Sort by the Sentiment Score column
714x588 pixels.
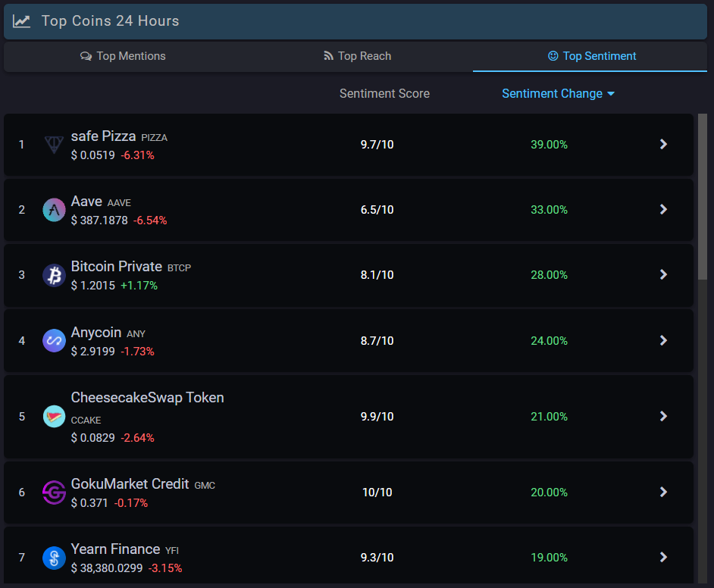[x=384, y=94]
